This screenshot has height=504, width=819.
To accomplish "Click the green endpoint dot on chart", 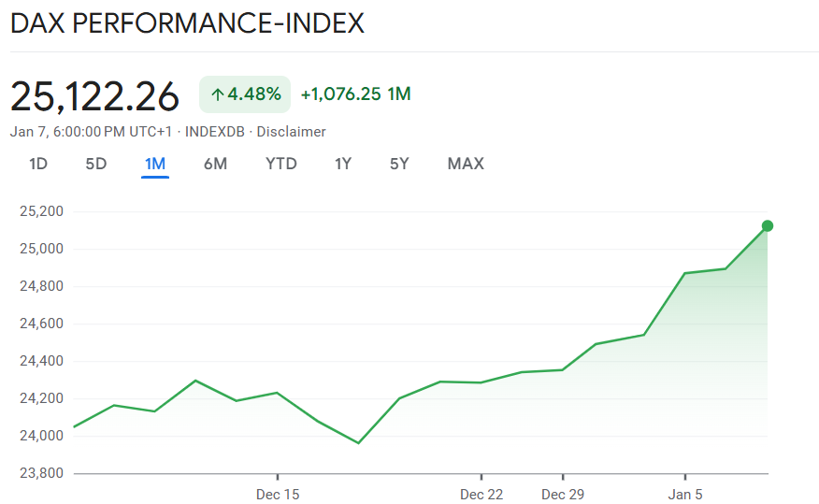I will (x=768, y=225).
